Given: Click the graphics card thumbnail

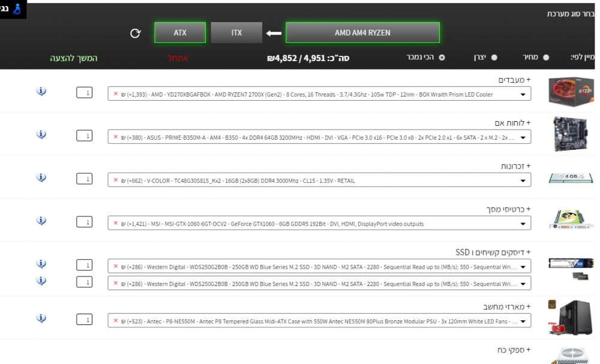Looking at the screenshot, I should 571,219.
